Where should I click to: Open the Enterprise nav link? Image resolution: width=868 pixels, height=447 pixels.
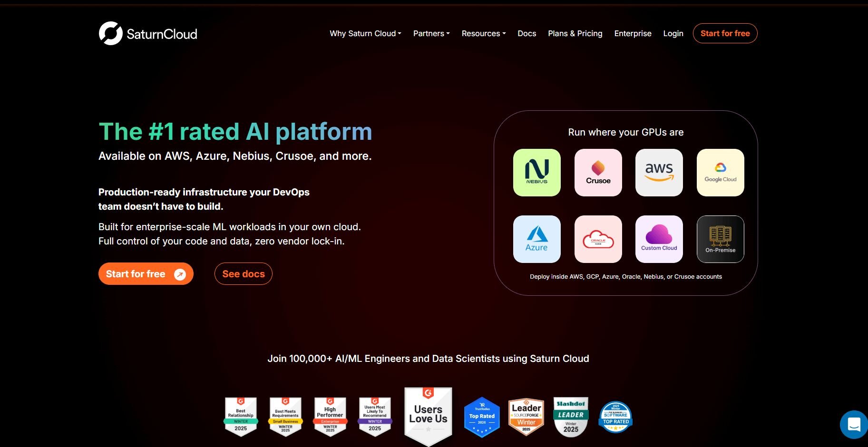click(x=633, y=33)
